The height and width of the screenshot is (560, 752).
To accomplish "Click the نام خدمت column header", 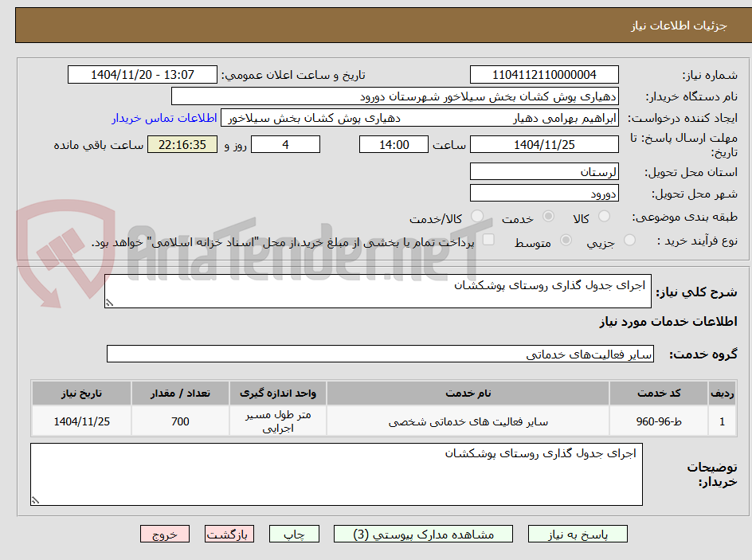I will pos(468,394).
